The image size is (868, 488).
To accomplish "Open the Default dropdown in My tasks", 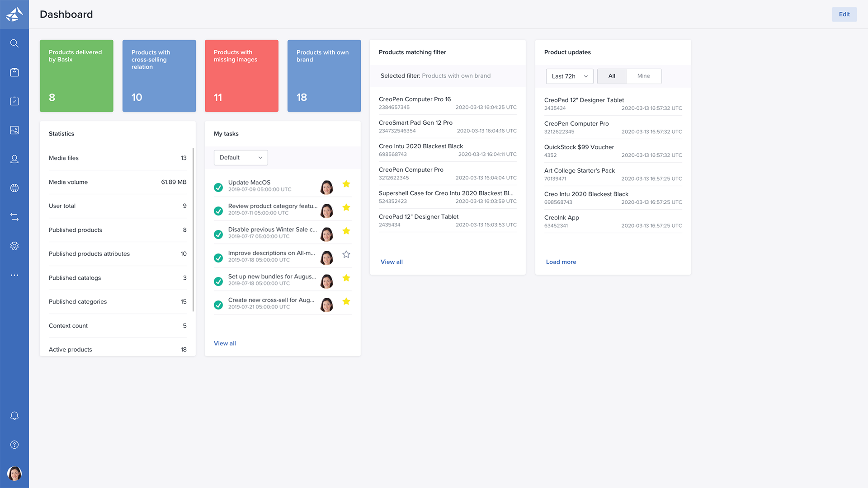I will tap(241, 158).
